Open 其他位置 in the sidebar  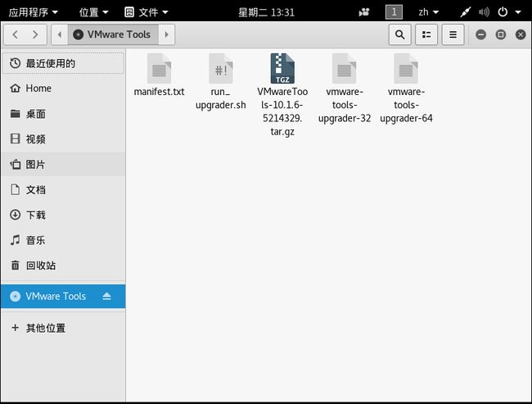pos(63,328)
